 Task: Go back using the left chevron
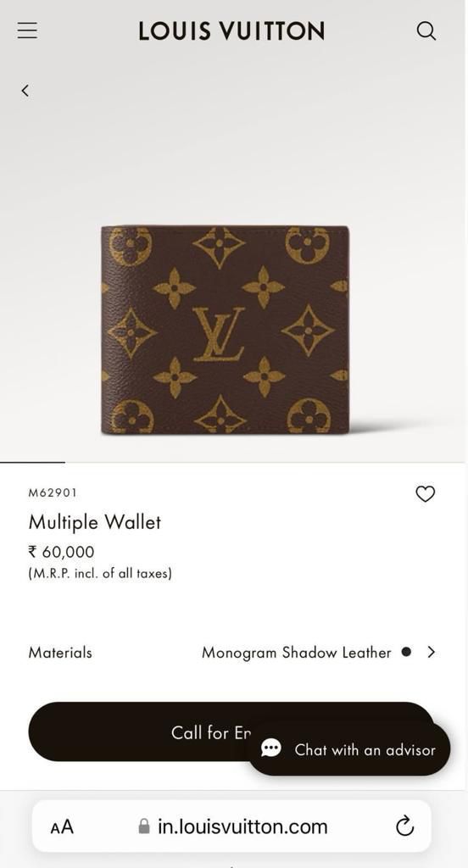coord(25,91)
